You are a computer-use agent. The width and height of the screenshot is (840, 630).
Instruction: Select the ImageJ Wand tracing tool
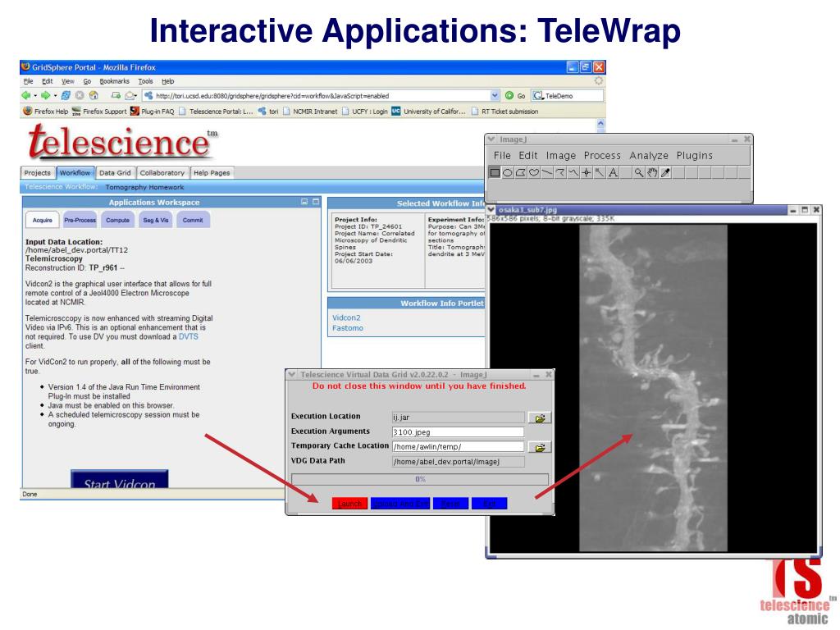600,172
